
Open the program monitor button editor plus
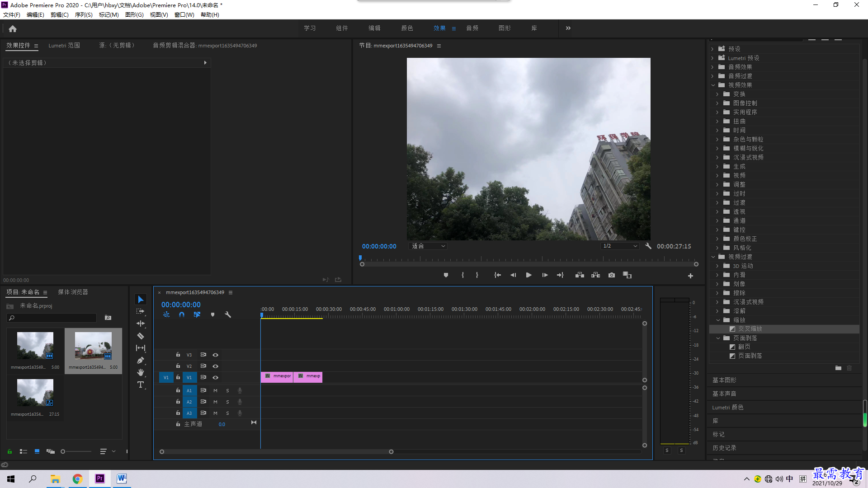pos(690,276)
